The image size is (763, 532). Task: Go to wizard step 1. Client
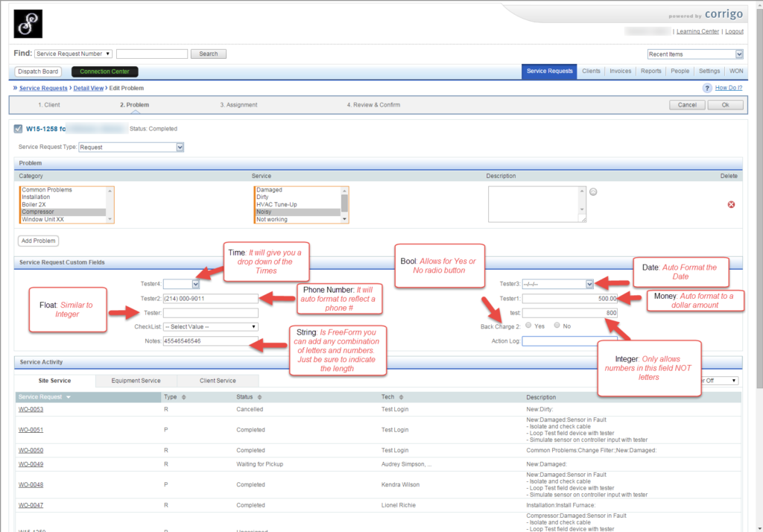[48, 105]
